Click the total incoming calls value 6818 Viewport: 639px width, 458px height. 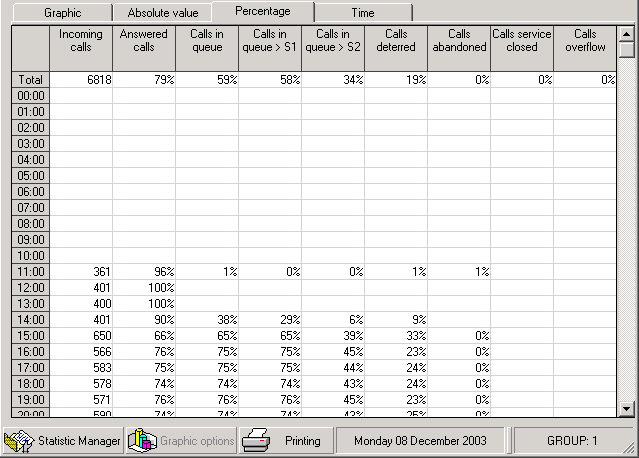[81, 79]
